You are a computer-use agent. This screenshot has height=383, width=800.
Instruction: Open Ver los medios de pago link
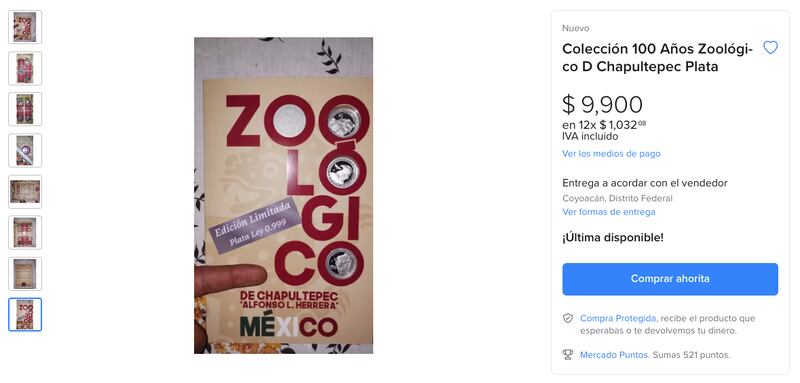click(611, 154)
